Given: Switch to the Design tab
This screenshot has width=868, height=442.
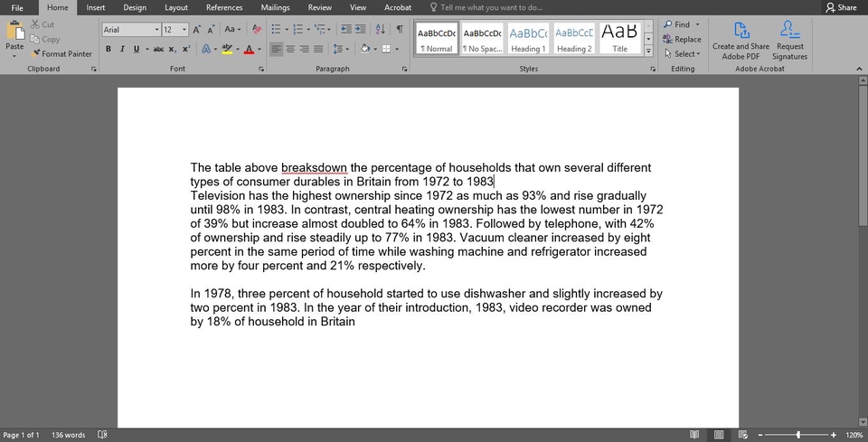Looking at the screenshot, I should [x=135, y=8].
